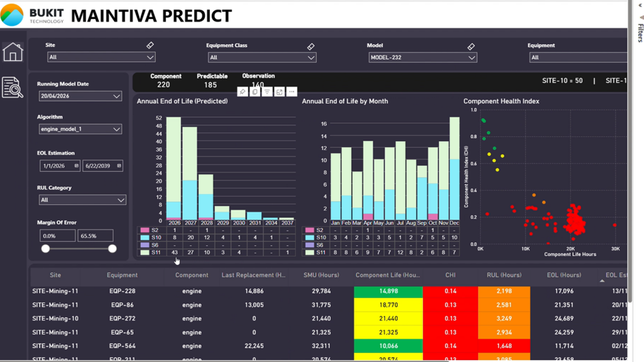Click the Bukit Technology logo
Image resolution: width=644 pixels, height=362 pixels.
pyautogui.click(x=33, y=15)
